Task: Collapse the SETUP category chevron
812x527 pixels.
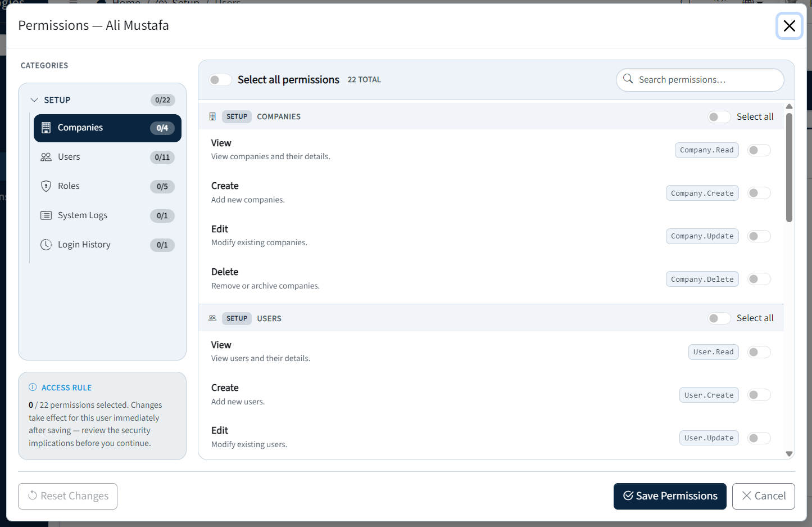Action: (x=34, y=100)
